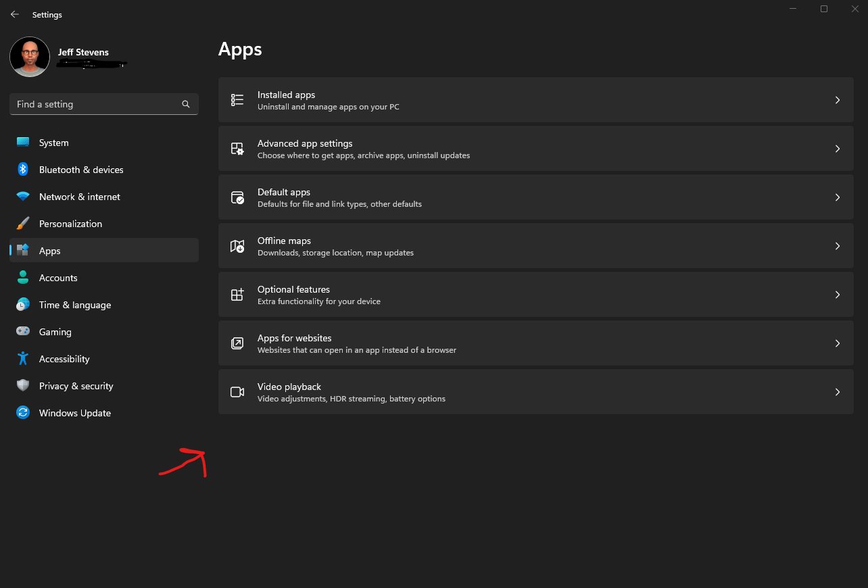This screenshot has width=868, height=588.
Task: Expand Optional features chevron
Action: (838, 295)
